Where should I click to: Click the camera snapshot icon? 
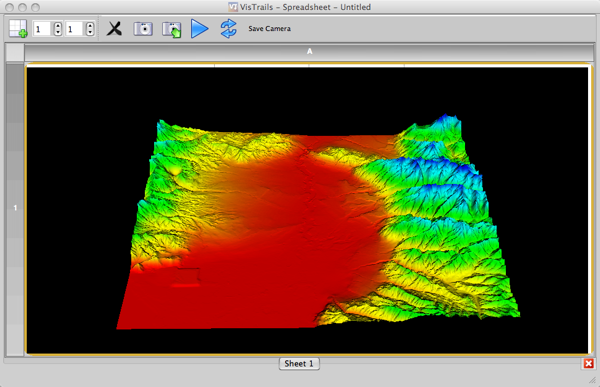(x=143, y=29)
